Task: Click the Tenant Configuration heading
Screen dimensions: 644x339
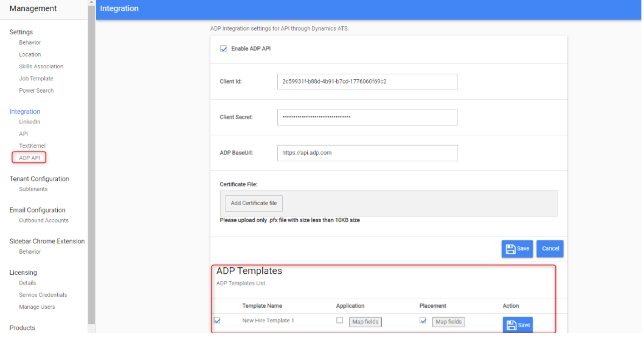Action: [x=39, y=179]
